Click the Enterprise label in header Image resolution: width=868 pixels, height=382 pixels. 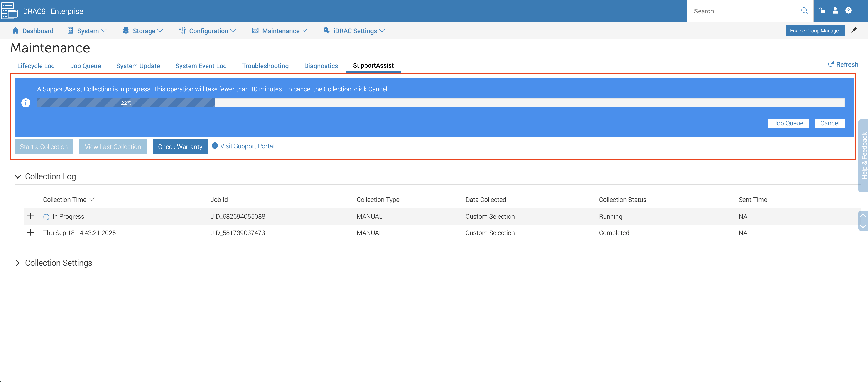67,11
